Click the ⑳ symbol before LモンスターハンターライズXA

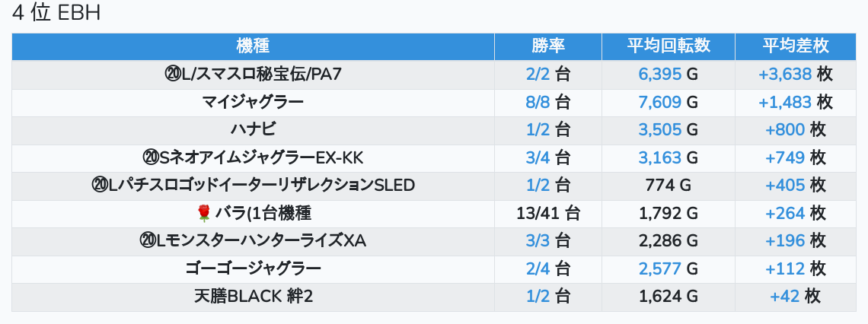pos(148,241)
